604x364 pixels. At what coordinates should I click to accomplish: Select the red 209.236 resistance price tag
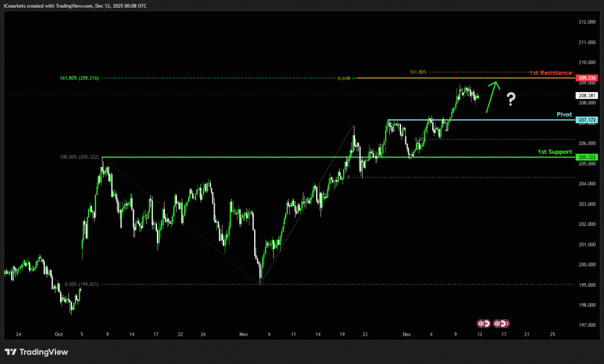coord(587,78)
